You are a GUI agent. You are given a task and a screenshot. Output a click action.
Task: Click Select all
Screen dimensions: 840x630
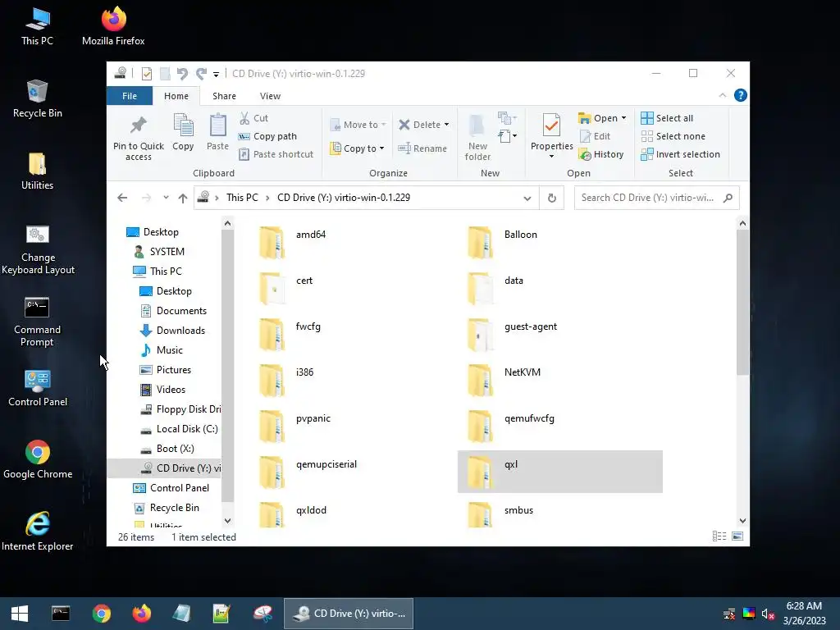667,118
